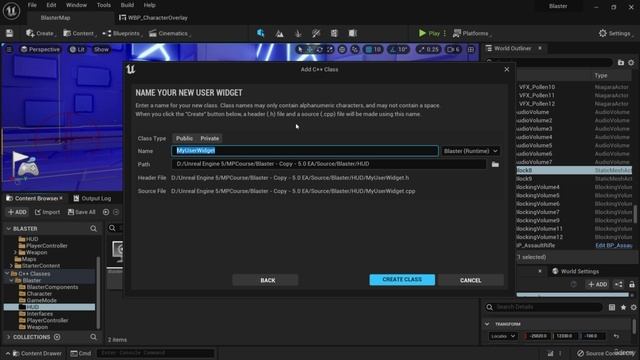Open the Tools menu
The image size is (640, 360).
pyautogui.click(x=104, y=5)
